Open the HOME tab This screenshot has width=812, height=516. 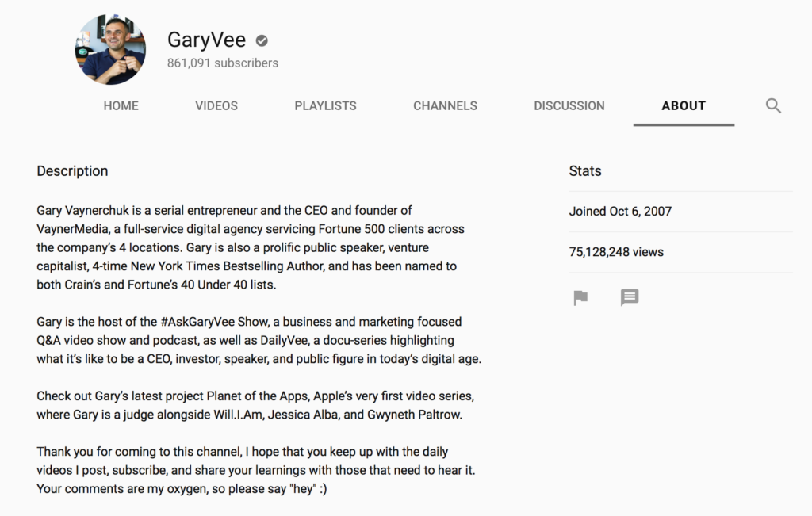click(x=121, y=106)
